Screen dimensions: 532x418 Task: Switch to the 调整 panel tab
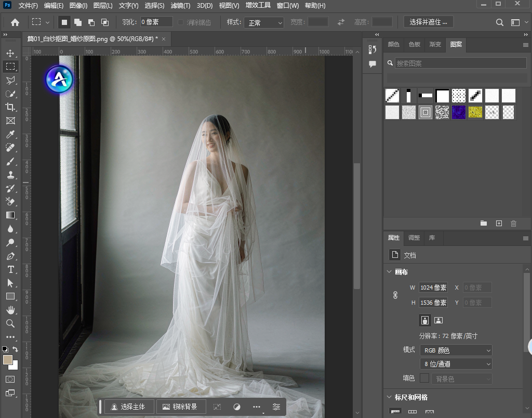[x=414, y=238]
